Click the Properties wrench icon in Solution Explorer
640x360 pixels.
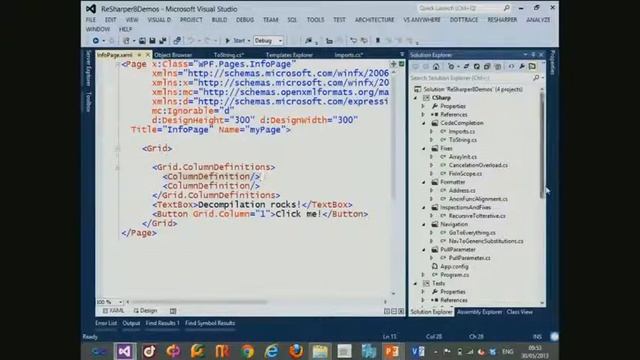(x=522, y=67)
